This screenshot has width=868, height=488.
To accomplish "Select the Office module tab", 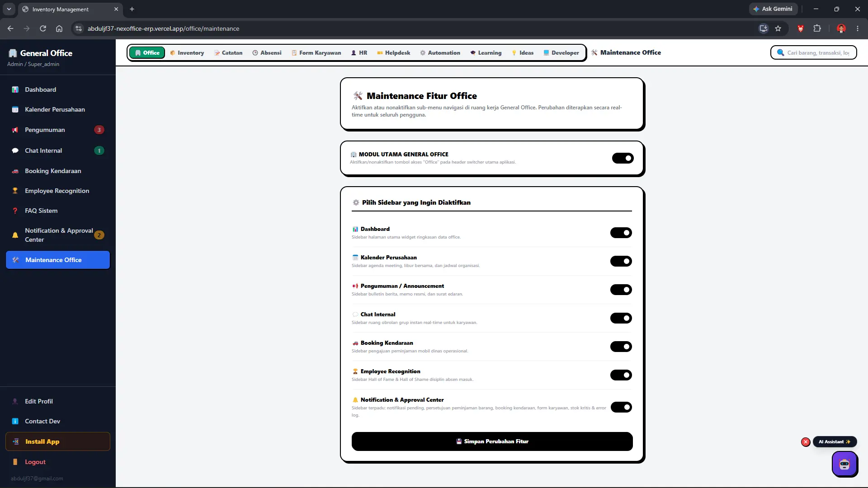I will click(x=147, y=53).
